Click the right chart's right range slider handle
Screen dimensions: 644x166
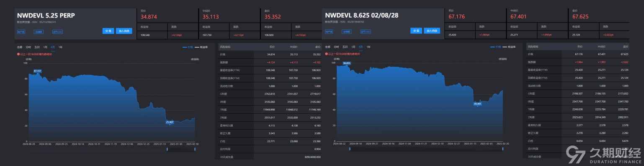click(503, 149)
